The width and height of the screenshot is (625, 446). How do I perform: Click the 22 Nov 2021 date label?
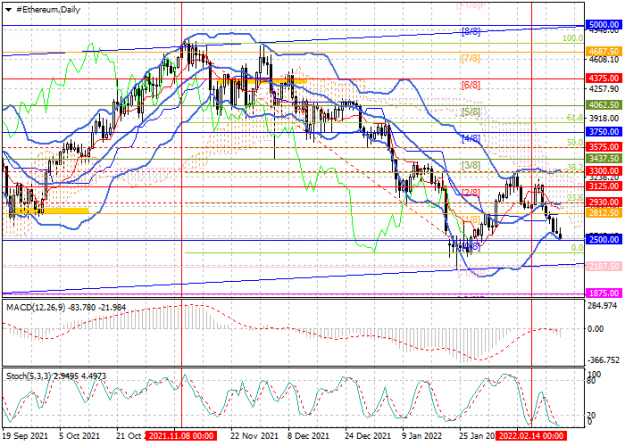pos(254,436)
